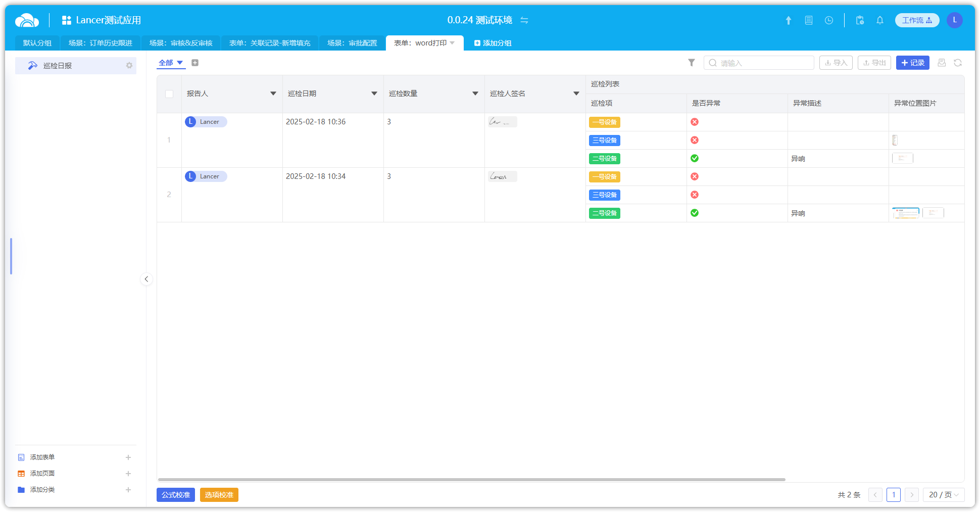This screenshot has width=980, height=512.
Task: Switch environment via the swap arrows icon
Action: coord(524,20)
